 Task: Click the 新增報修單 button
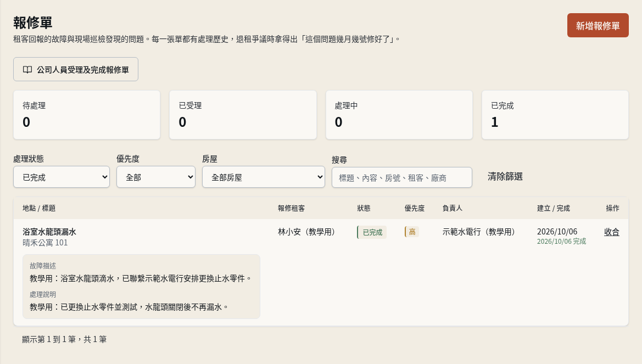pyautogui.click(x=598, y=25)
